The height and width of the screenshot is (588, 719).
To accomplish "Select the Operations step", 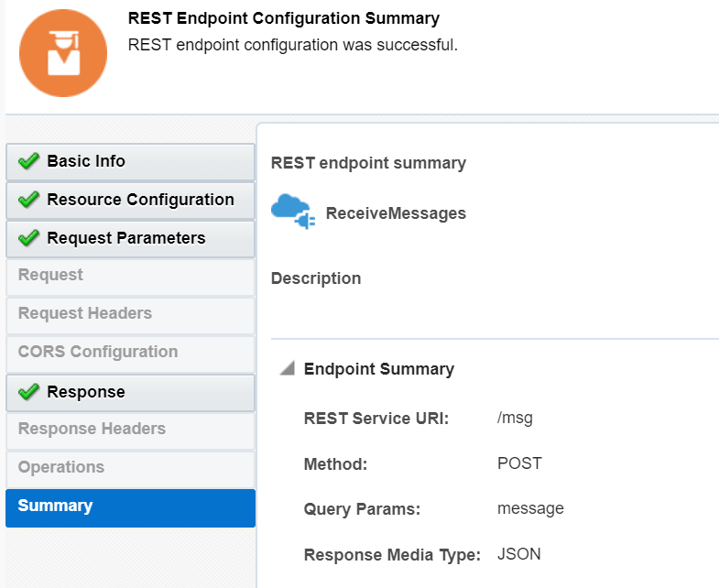I will click(61, 467).
